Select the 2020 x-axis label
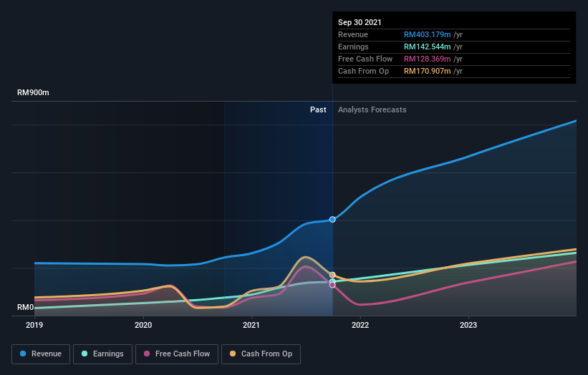This screenshot has width=588, height=375. [143, 325]
